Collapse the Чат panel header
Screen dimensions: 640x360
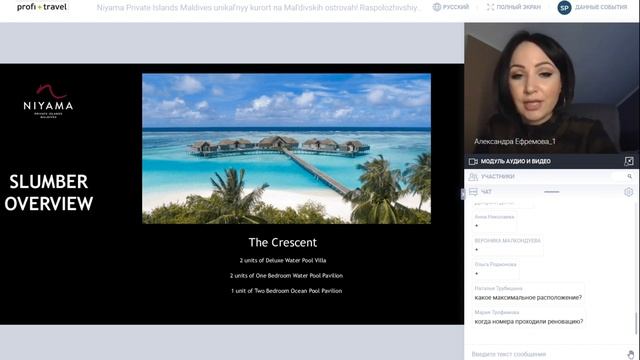pyautogui.click(x=552, y=191)
